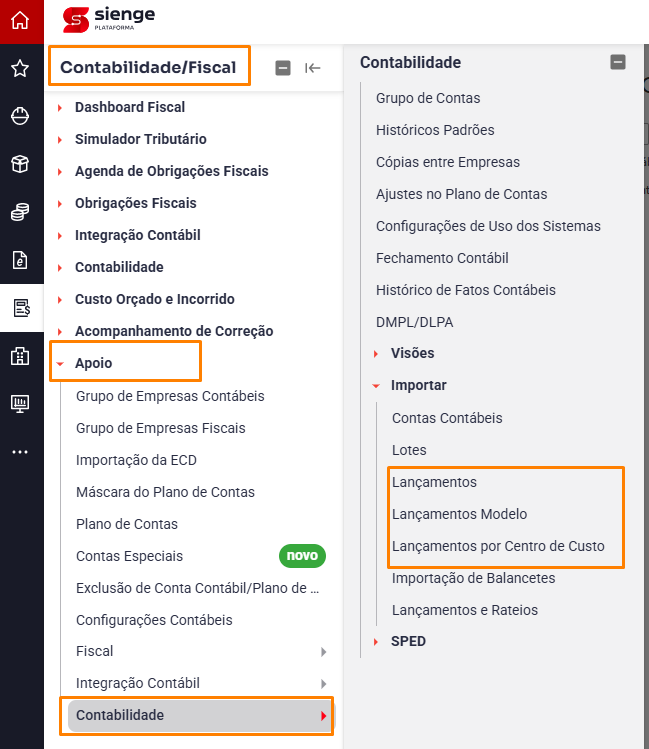
Task: Open Plano de Contas
Action: [127, 524]
